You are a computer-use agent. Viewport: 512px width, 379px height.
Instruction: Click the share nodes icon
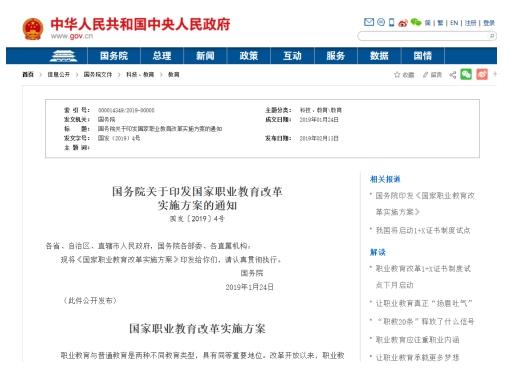coord(453,75)
